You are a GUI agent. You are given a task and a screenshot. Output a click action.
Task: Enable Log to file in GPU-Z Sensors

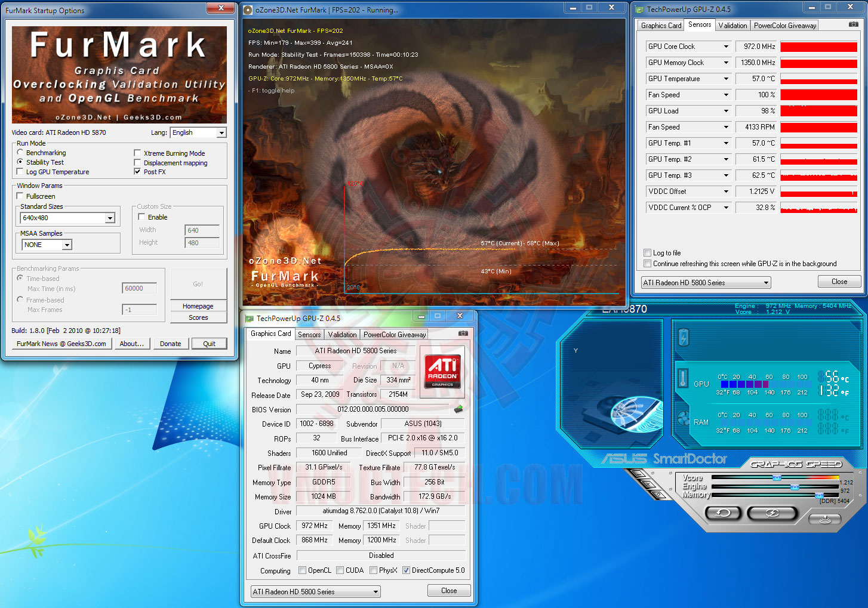pos(647,253)
